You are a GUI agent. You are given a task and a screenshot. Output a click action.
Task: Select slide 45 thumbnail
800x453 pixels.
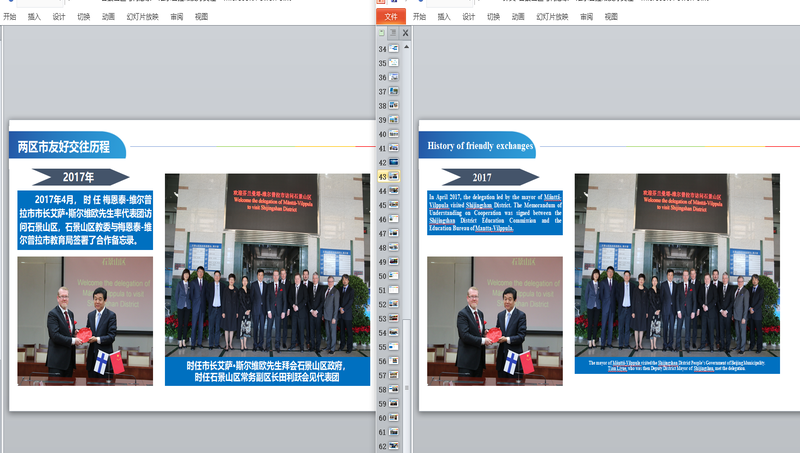[393, 205]
